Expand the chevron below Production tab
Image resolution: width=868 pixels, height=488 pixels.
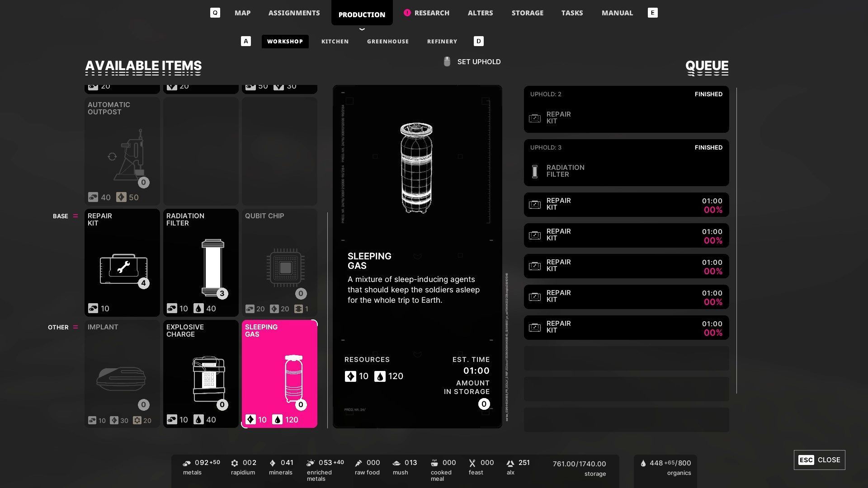[x=362, y=29]
